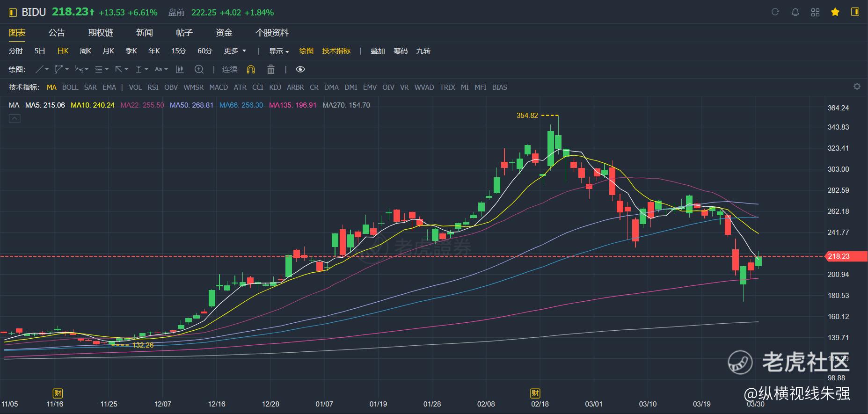Click the 132.26 low price label
The height and width of the screenshot is (414, 868).
click(143, 345)
